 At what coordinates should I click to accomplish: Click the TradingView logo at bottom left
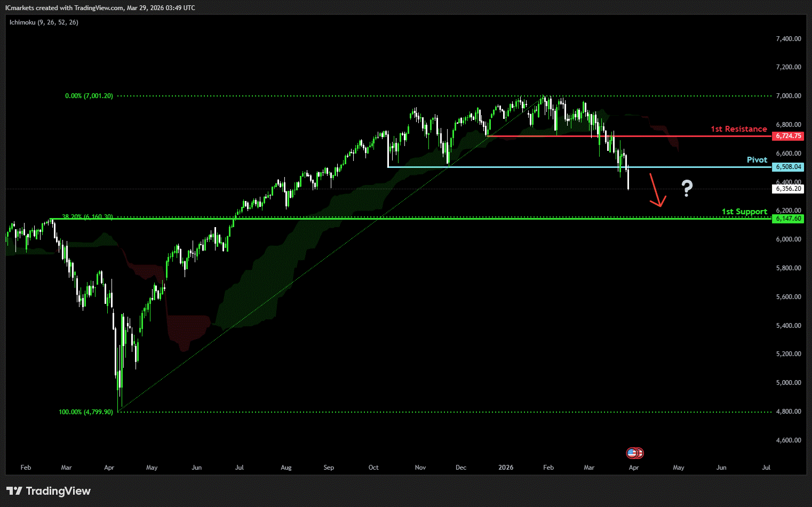click(x=49, y=491)
